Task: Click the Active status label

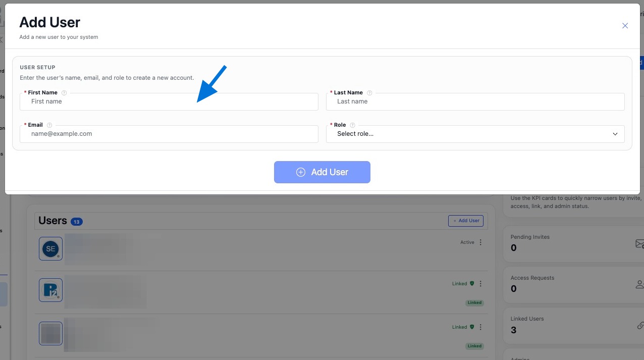Action: pos(467,242)
